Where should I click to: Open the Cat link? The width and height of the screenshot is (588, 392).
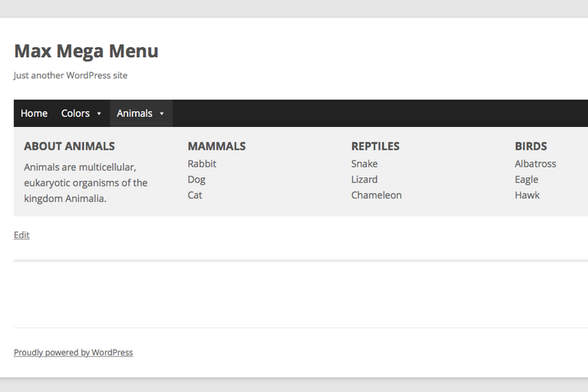point(194,195)
